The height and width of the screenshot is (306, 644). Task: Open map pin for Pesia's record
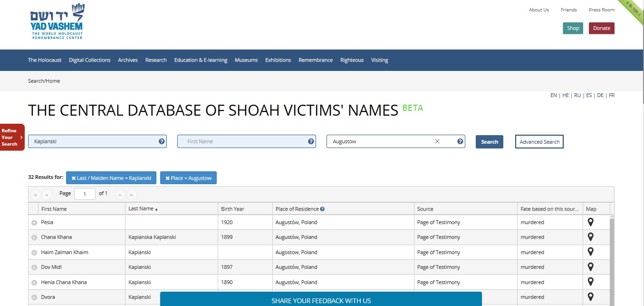(590, 222)
